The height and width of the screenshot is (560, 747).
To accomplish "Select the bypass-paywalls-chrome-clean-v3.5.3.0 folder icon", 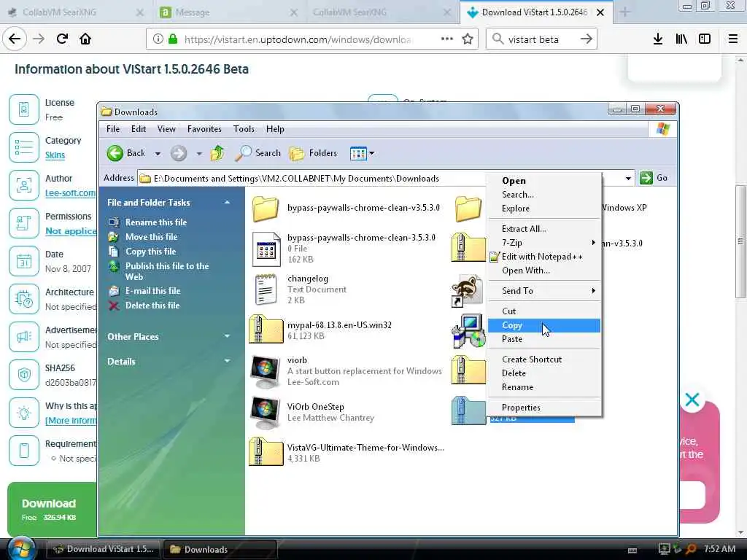I will [266, 208].
